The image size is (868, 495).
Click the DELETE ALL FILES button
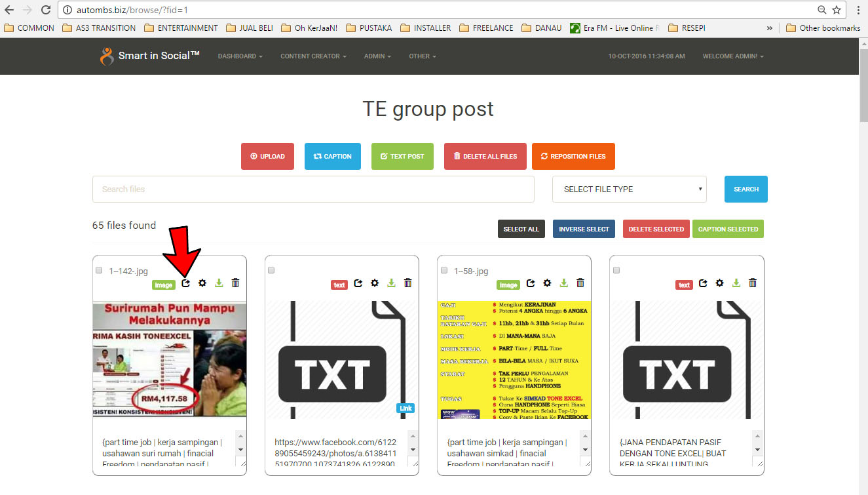point(485,156)
